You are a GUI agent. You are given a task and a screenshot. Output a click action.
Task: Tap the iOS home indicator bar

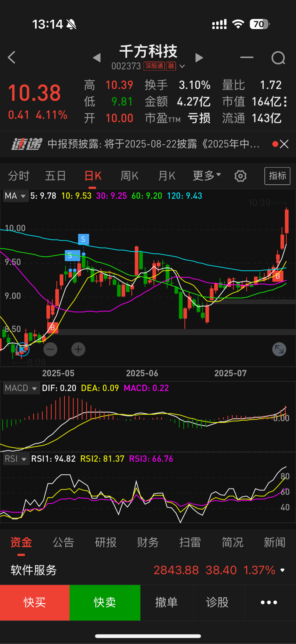pos(148,636)
